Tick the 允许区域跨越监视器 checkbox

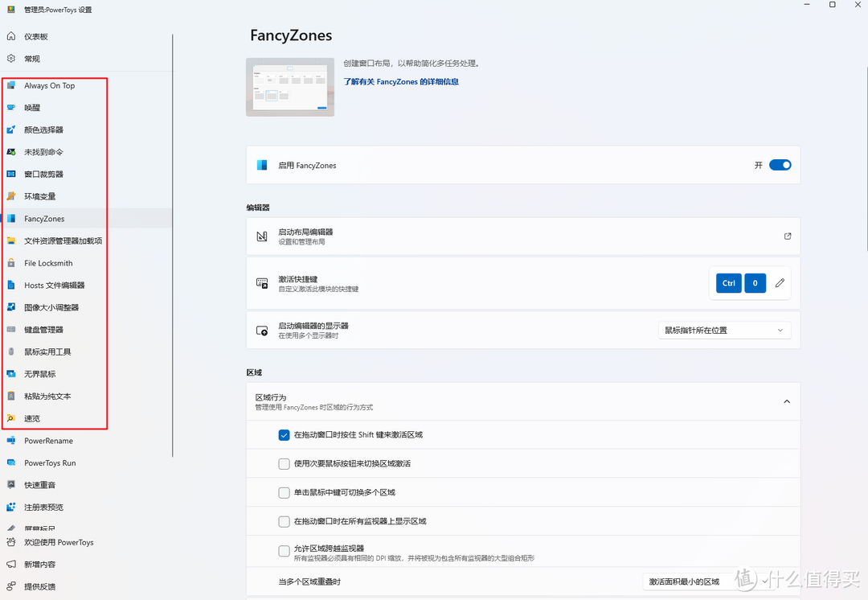(284, 551)
